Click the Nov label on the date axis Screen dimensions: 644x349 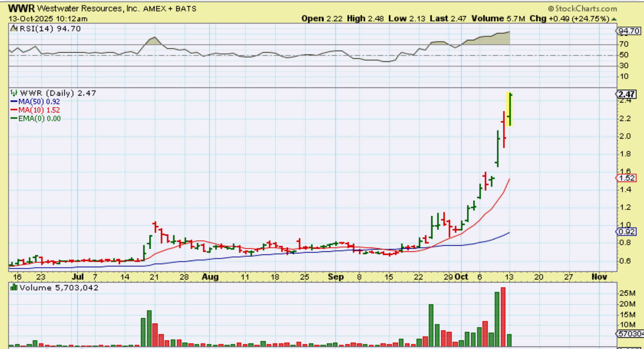tap(599, 277)
